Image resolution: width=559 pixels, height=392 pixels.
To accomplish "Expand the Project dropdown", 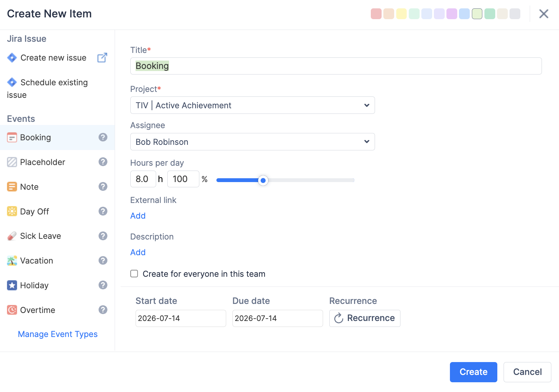I will coord(252,105).
